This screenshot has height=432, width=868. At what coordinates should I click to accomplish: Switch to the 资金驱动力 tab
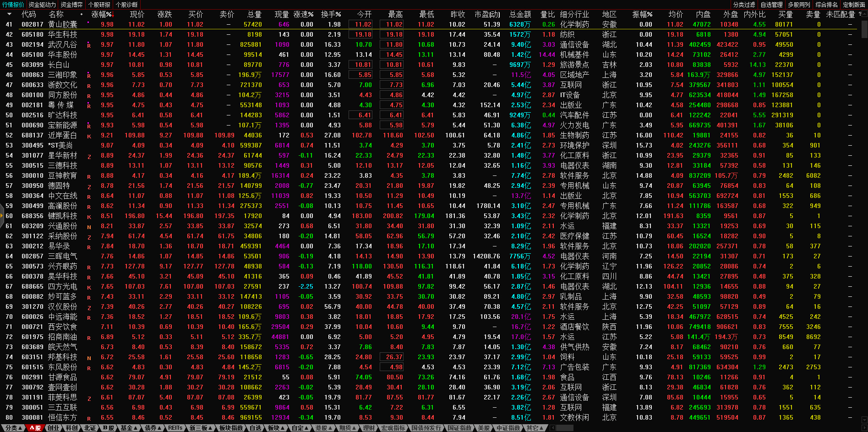(x=42, y=5)
